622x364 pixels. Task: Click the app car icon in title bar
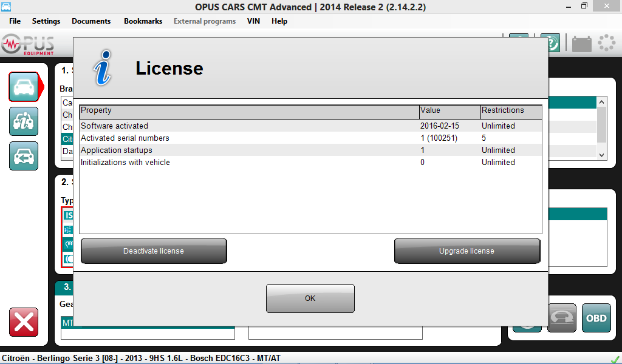click(5, 6)
